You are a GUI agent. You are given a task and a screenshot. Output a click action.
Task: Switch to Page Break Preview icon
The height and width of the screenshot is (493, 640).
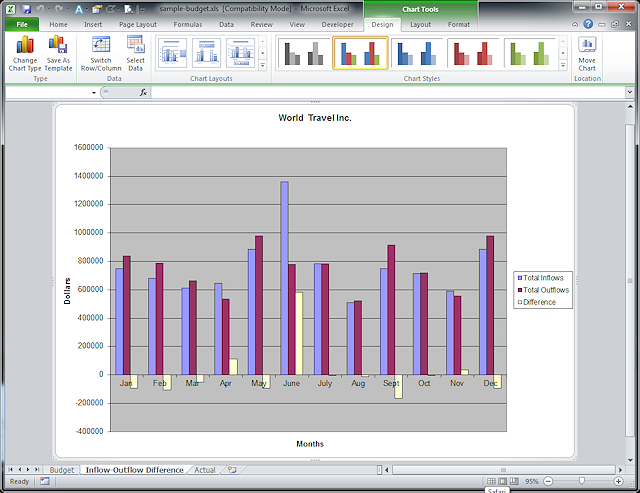point(514,482)
